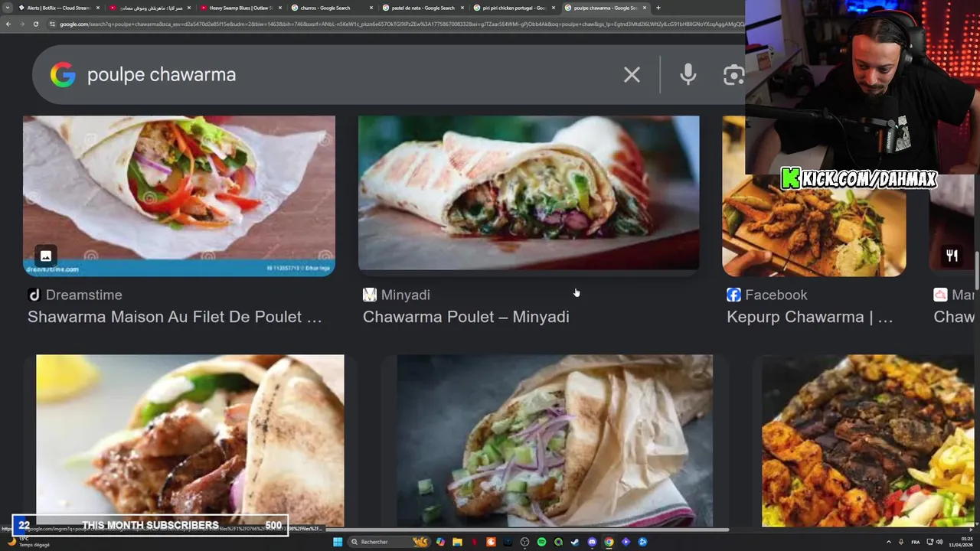980x551 pixels.
Task: Open OBS Studio from the taskbar
Action: coord(524,542)
